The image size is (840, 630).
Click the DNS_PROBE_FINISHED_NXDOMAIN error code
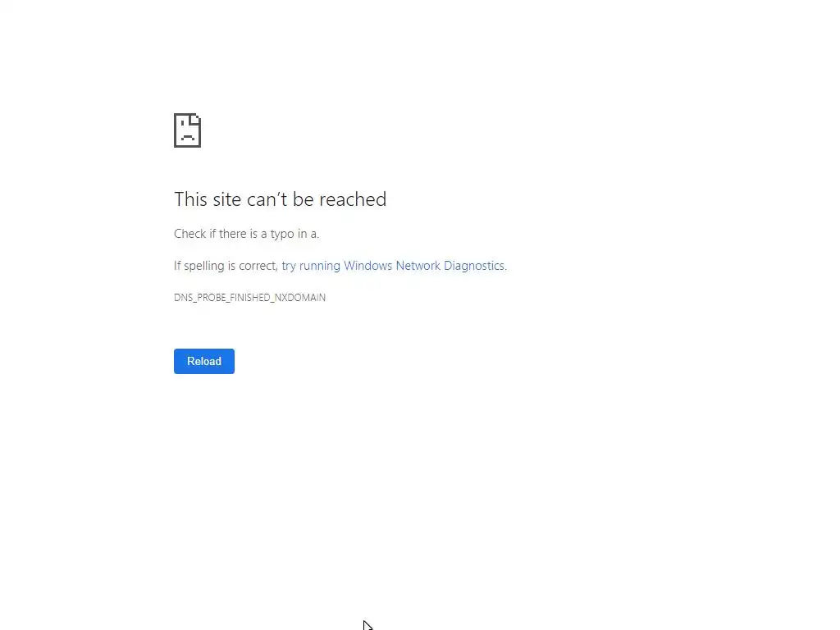[249, 297]
